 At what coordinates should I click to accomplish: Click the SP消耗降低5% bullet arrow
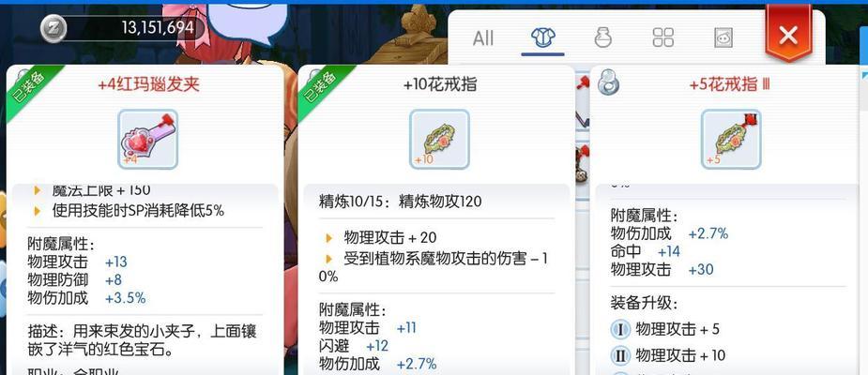[38, 210]
